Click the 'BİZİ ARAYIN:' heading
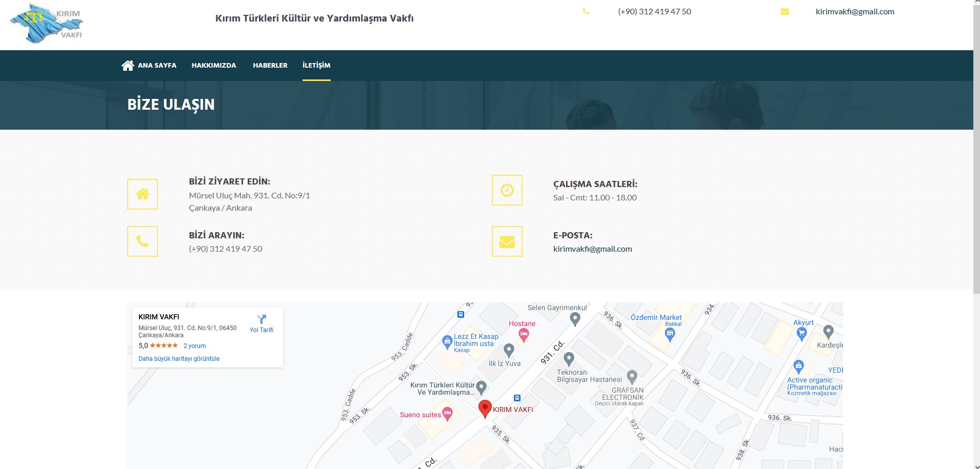The image size is (980, 469). point(216,235)
